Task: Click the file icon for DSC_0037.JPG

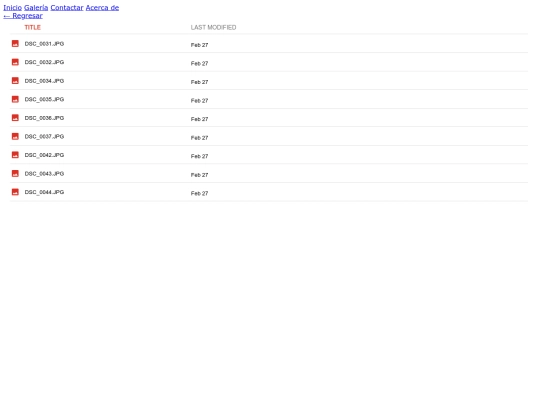Action: point(15,137)
